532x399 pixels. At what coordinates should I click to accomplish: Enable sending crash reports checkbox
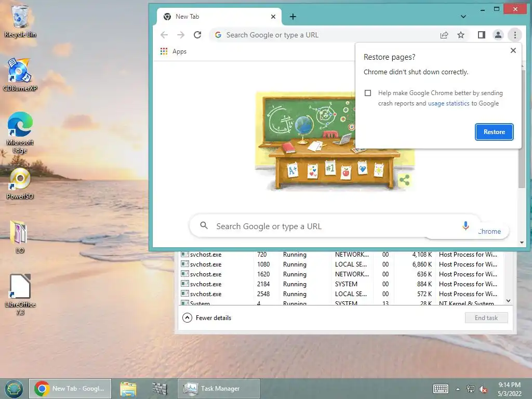point(368,93)
